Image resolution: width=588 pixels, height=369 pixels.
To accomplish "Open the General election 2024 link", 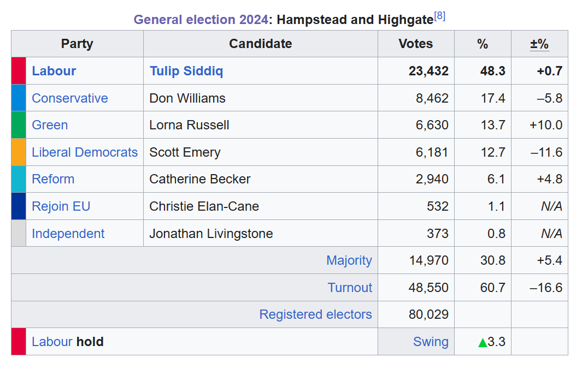I will pos(201,20).
